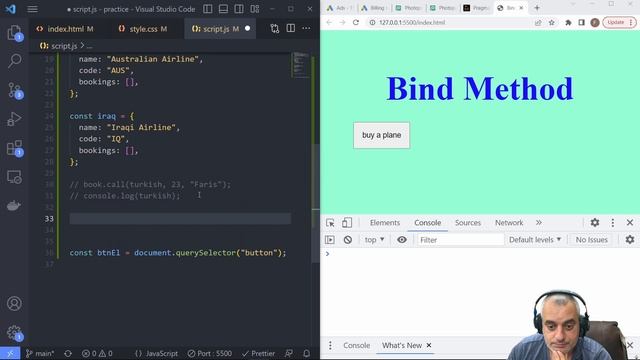This screenshot has height=360, width=640.
Task: Share this page icon in address bar
Action: click(x=538, y=22)
